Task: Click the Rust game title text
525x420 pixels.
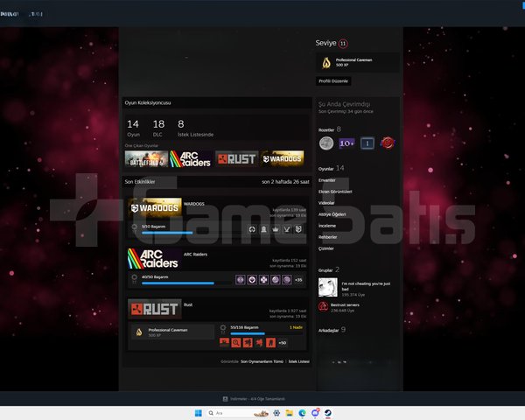Action: coord(188,304)
